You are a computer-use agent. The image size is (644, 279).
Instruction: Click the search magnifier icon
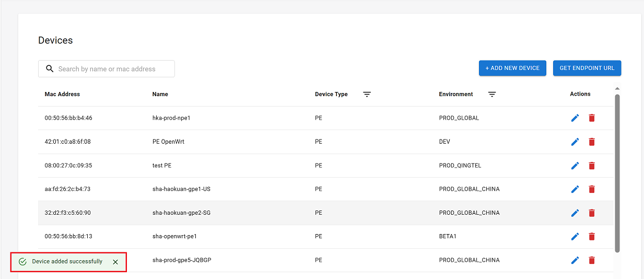(x=50, y=68)
